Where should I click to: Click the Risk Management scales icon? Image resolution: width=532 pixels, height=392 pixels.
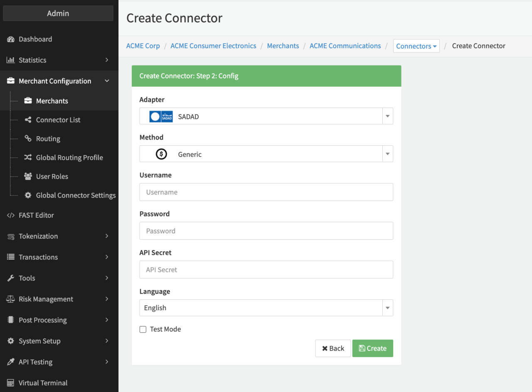pyautogui.click(x=11, y=299)
